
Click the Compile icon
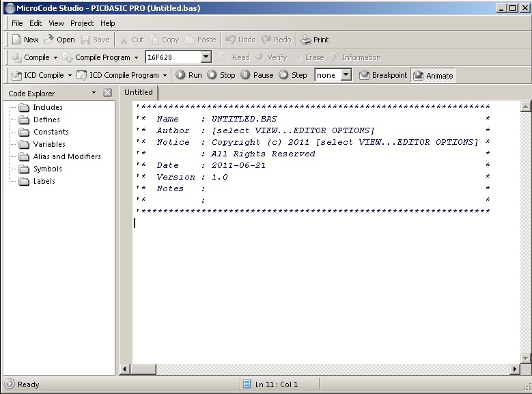tap(17, 57)
